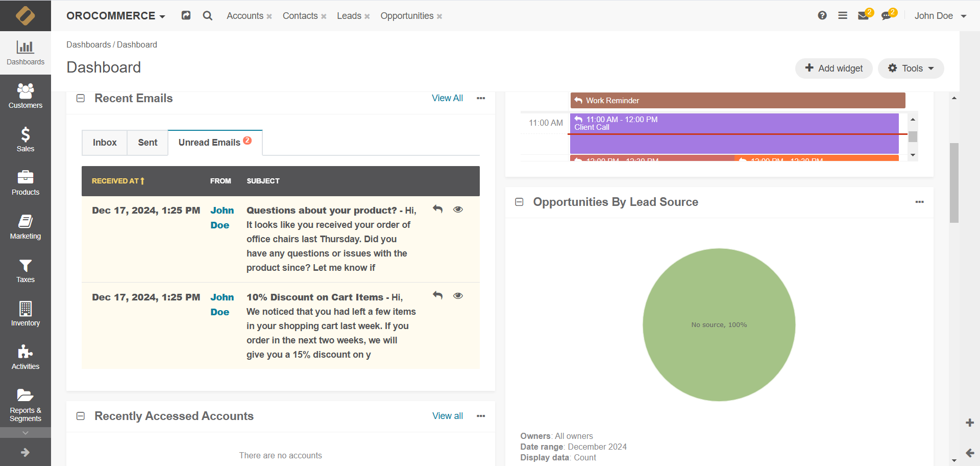Open Recently Accessed Accounts options ellipsis

coord(481,416)
